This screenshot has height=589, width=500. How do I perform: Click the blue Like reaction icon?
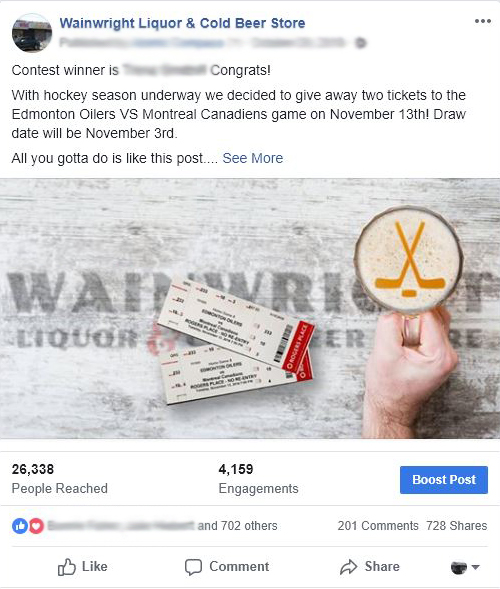click(20, 526)
